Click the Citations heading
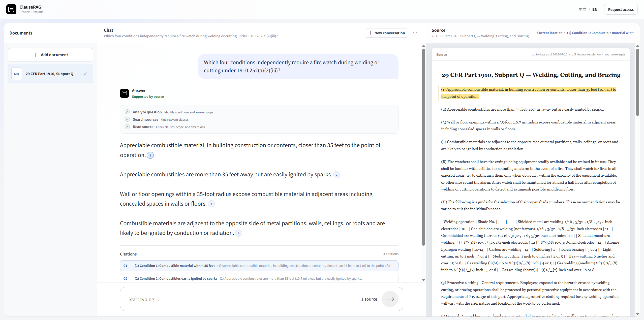644x320 pixels. click(128, 254)
